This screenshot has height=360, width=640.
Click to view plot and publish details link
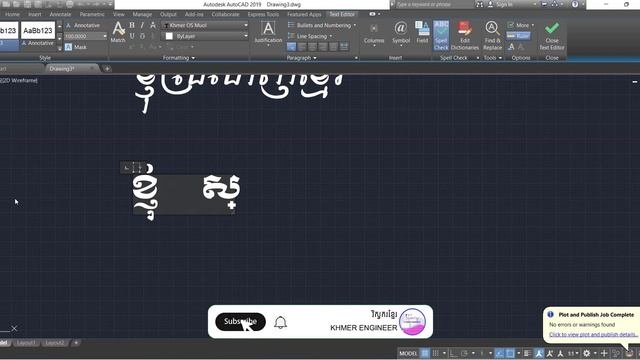pyautogui.click(x=593, y=334)
